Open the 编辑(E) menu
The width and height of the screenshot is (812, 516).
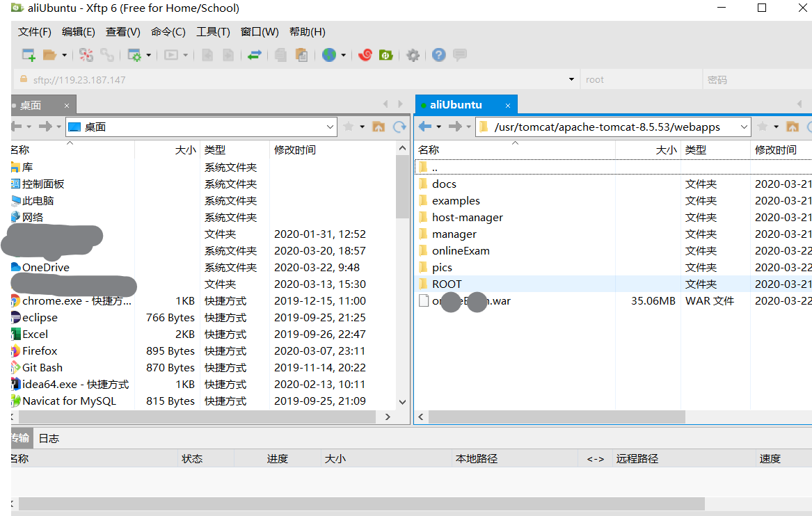78,32
